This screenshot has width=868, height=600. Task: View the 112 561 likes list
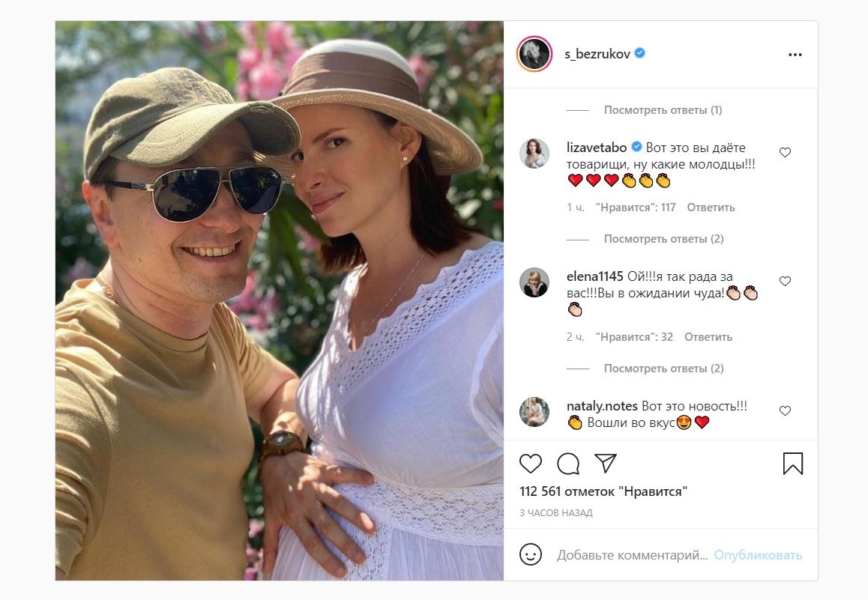point(603,491)
